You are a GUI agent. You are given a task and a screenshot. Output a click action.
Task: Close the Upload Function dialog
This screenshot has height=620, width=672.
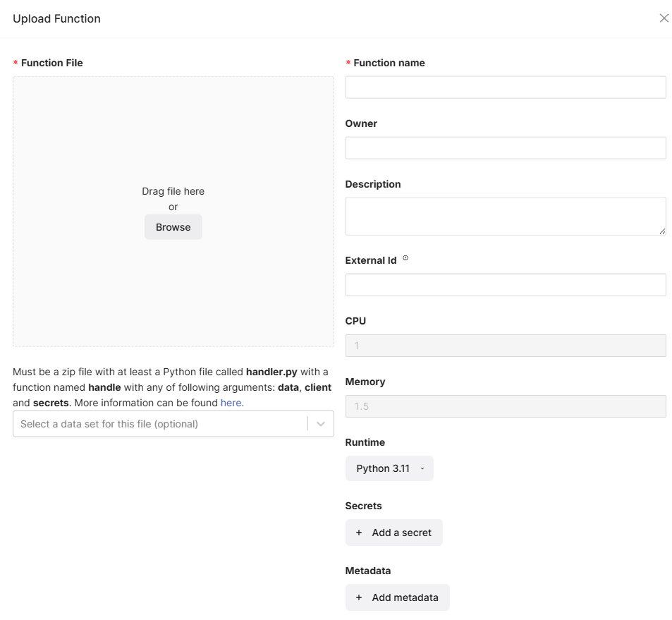(664, 18)
